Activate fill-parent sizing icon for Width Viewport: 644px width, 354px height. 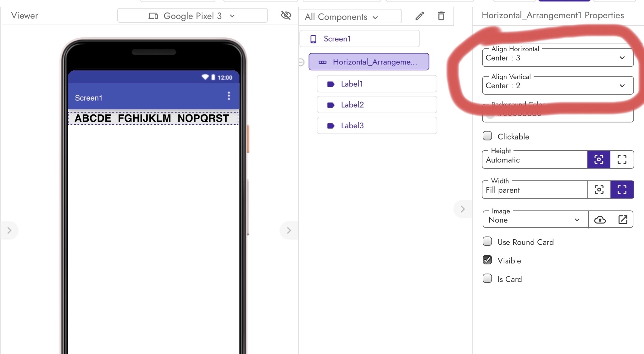pyautogui.click(x=622, y=190)
